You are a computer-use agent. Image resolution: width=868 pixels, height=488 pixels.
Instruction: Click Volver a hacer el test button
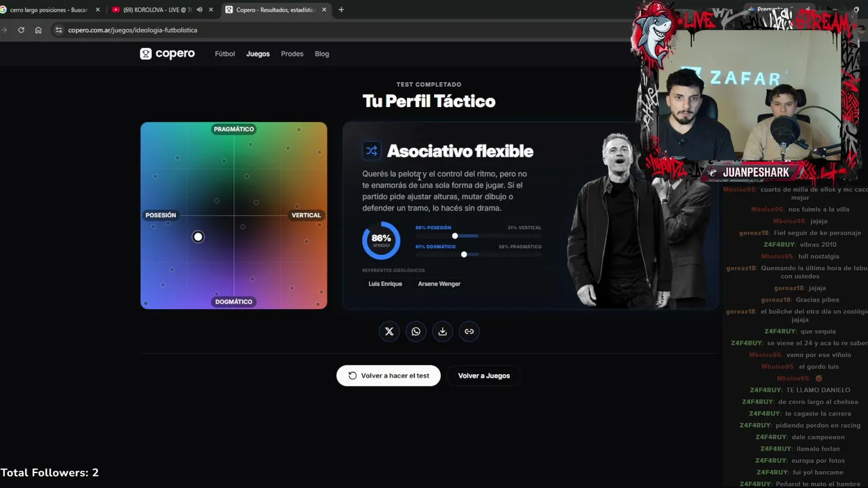click(x=389, y=375)
